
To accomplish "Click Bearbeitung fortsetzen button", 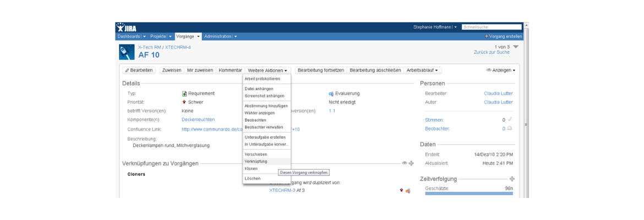I will coord(321,70).
